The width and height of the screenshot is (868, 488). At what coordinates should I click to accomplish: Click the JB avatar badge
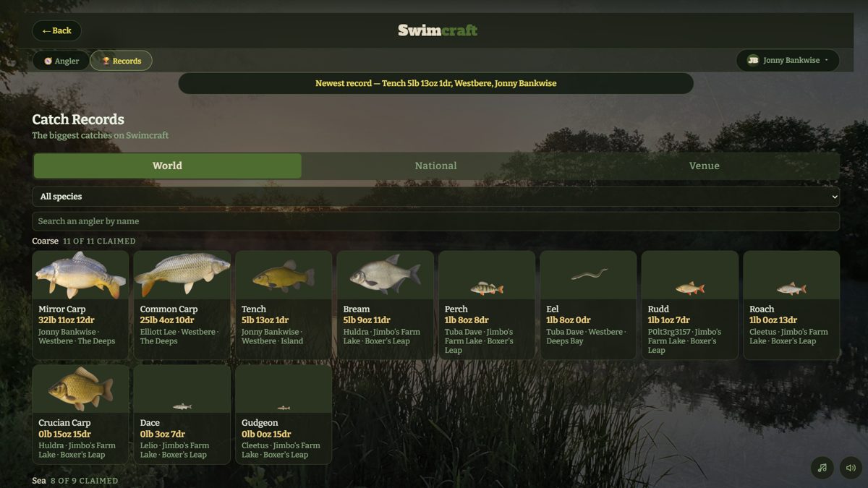752,60
